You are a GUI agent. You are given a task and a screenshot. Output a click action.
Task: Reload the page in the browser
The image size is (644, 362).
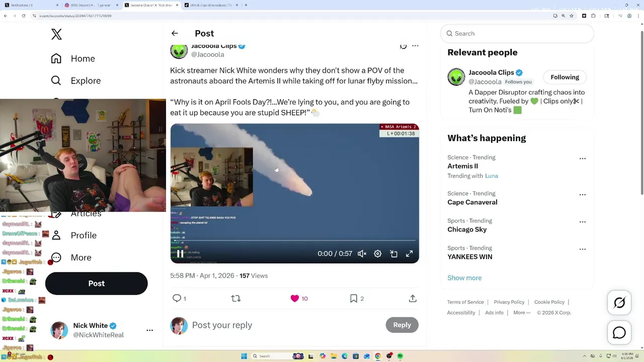tap(23, 16)
